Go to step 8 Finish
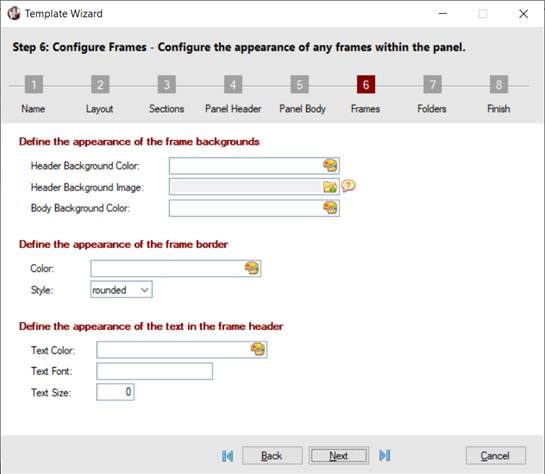This screenshot has width=545, height=474. 499,84
